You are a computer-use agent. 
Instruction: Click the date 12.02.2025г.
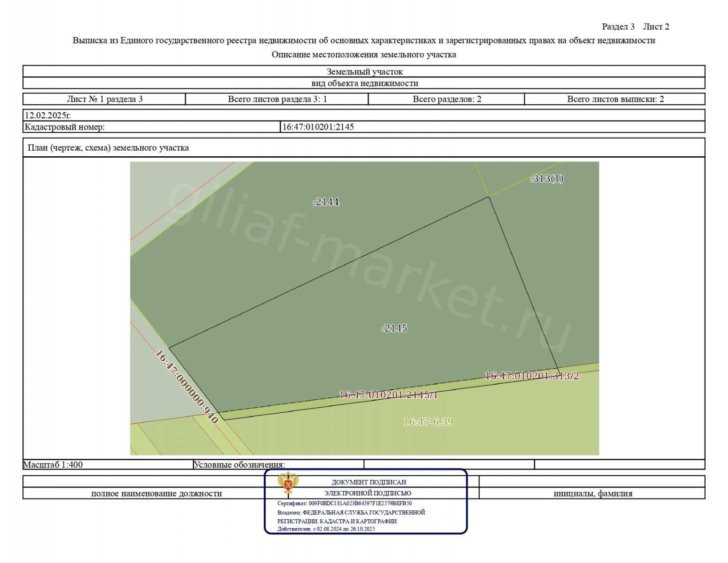coord(48,115)
